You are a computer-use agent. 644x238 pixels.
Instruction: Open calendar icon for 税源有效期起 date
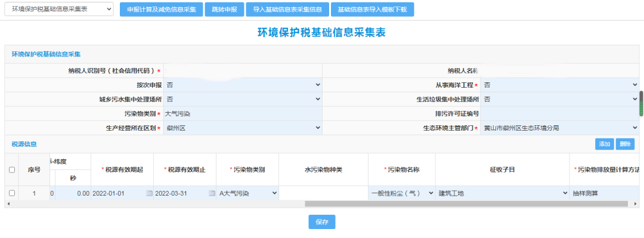click(149, 193)
